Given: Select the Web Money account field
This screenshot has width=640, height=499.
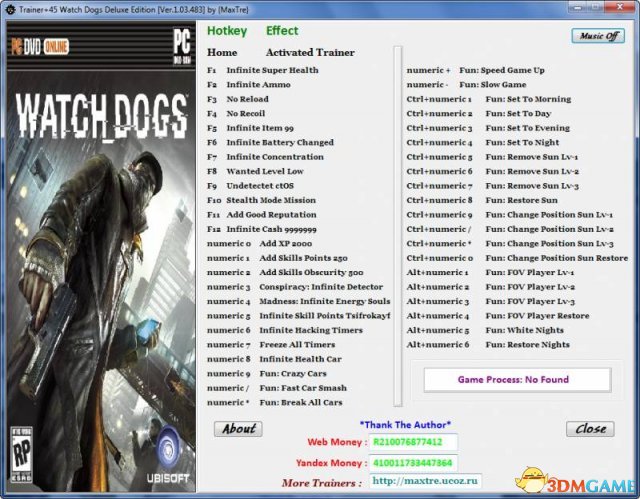Looking at the screenshot, I should click(413, 442).
